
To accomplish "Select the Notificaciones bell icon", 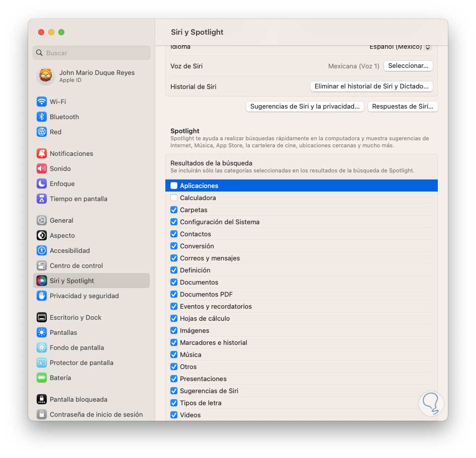I will 42,153.
